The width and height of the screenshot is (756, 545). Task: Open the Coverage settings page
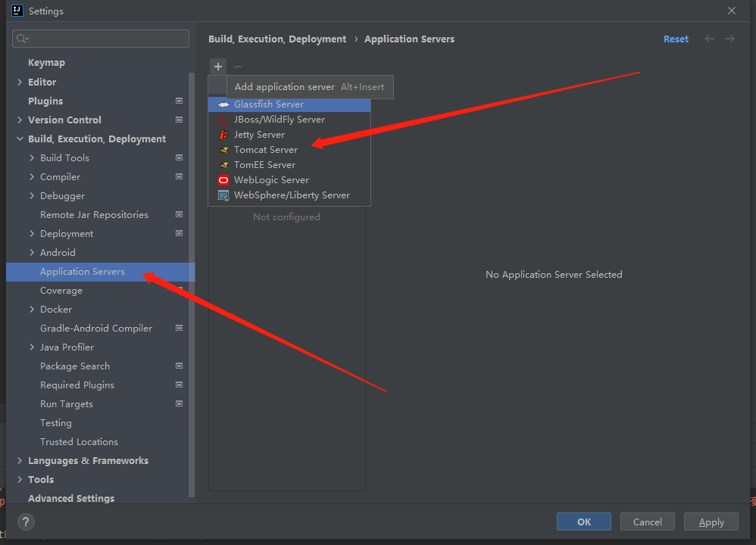pyautogui.click(x=61, y=291)
